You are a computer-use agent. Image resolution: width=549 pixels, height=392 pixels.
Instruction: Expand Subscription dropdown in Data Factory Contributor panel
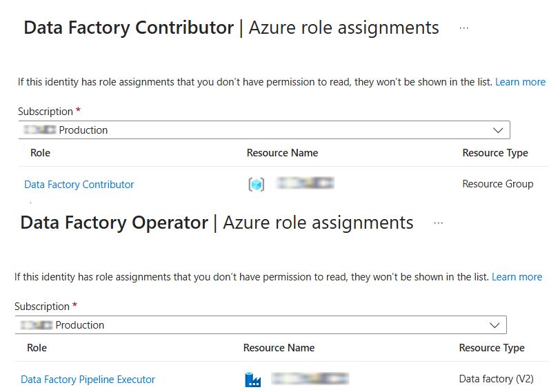[x=264, y=130]
